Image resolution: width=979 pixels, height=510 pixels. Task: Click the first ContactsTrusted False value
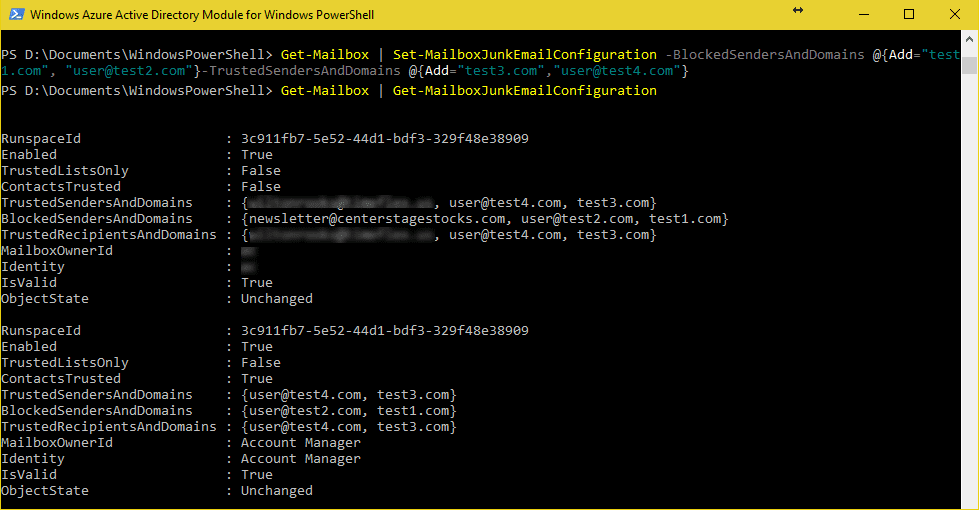click(261, 187)
